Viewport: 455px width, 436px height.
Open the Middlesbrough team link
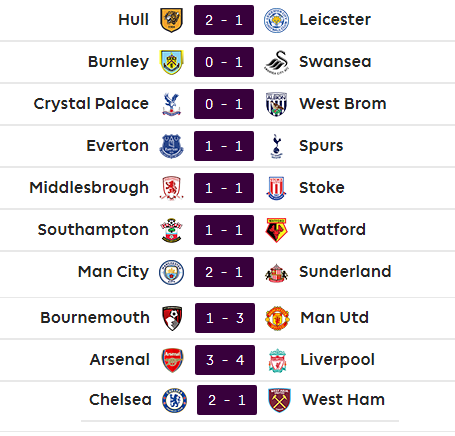point(89,188)
